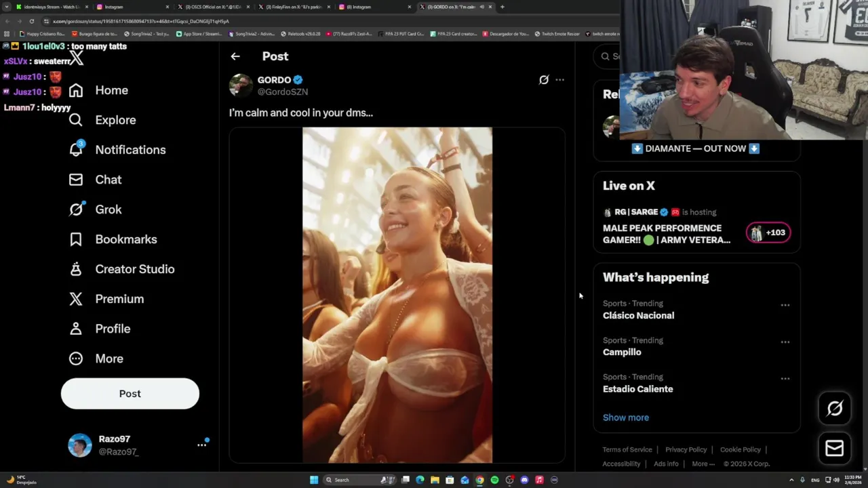Image resolution: width=868 pixels, height=488 pixels.
Task: Open the post's three-dot options menu
Action: point(559,80)
